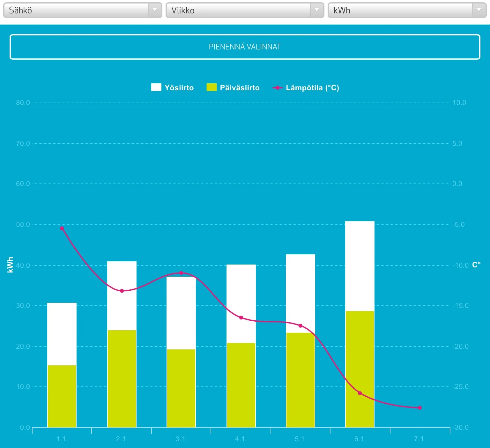Click the green Päiväsiirto legend swatch
490x448 pixels.
pos(212,87)
